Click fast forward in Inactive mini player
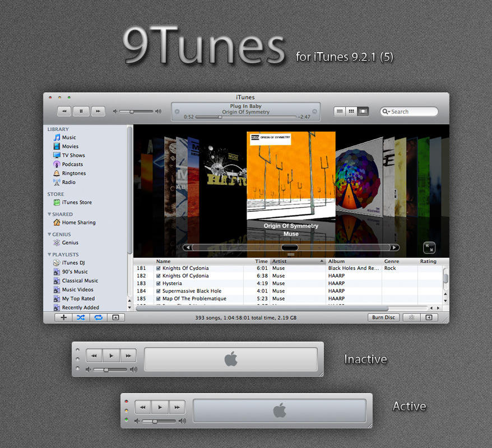This screenshot has width=492, height=448. (128, 356)
